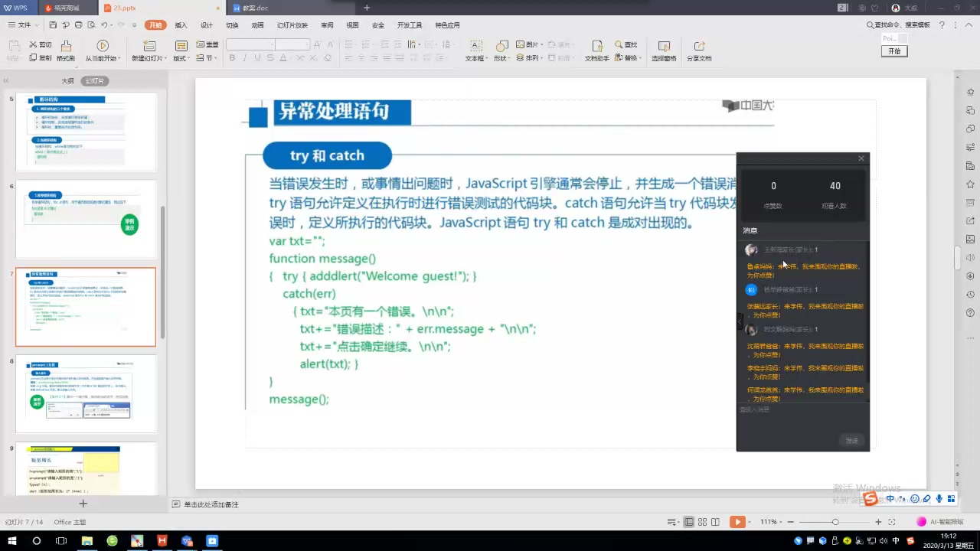Viewport: 980px width, 551px height.
Task: Switch to 大纲 outline pane tab
Action: (68, 81)
